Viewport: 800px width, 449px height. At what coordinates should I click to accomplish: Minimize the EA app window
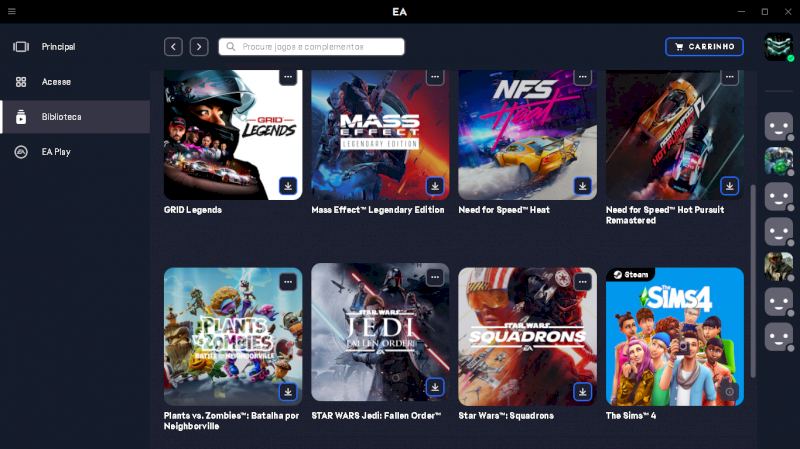[741, 11]
